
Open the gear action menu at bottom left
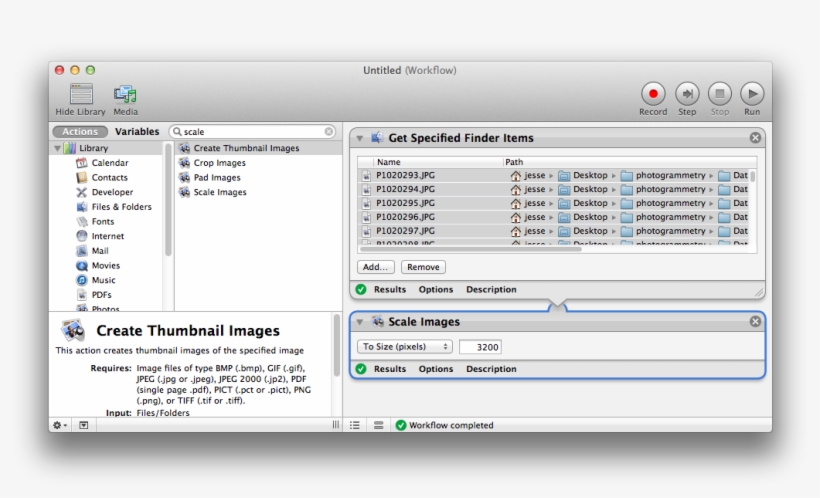click(x=60, y=425)
